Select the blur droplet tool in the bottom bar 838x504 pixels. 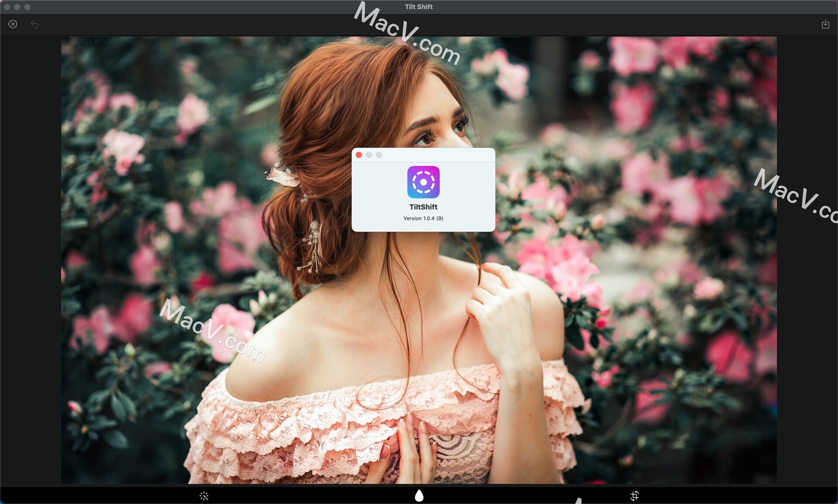click(419, 495)
